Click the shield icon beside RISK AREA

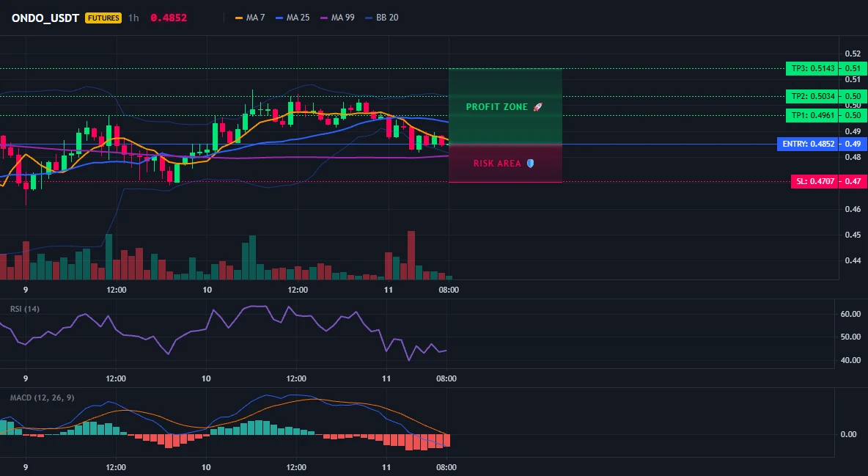pyautogui.click(x=530, y=164)
